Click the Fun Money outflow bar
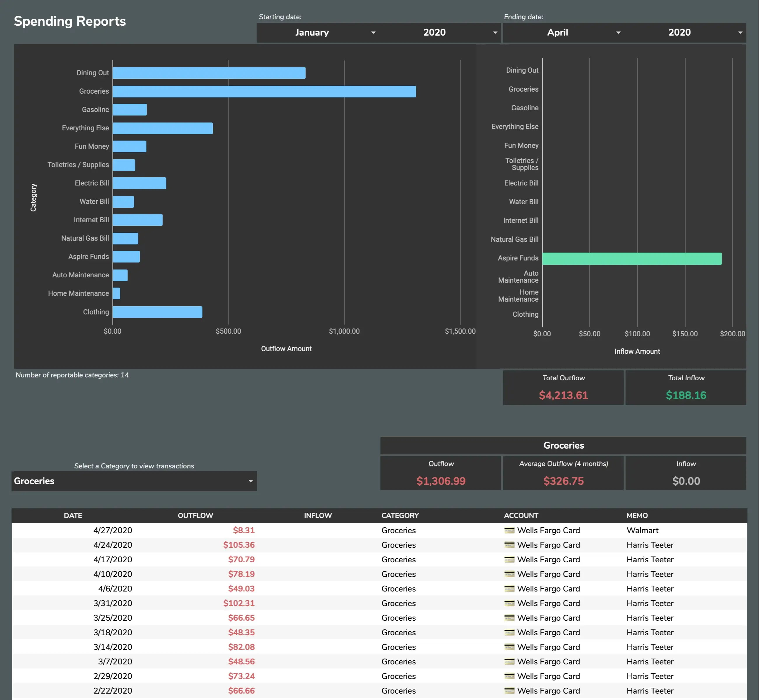The height and width of the screenshot is (700, 759). tap(130, 147)
